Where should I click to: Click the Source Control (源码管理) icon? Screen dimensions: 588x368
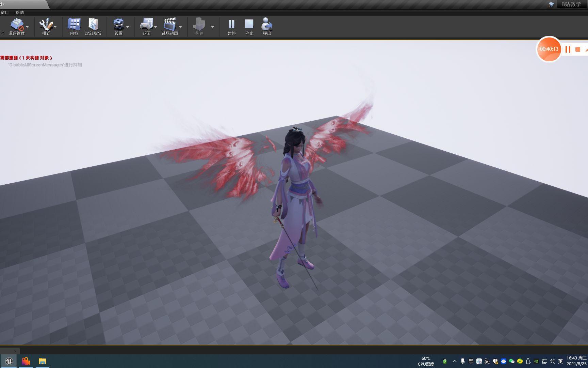click(17, 25)
